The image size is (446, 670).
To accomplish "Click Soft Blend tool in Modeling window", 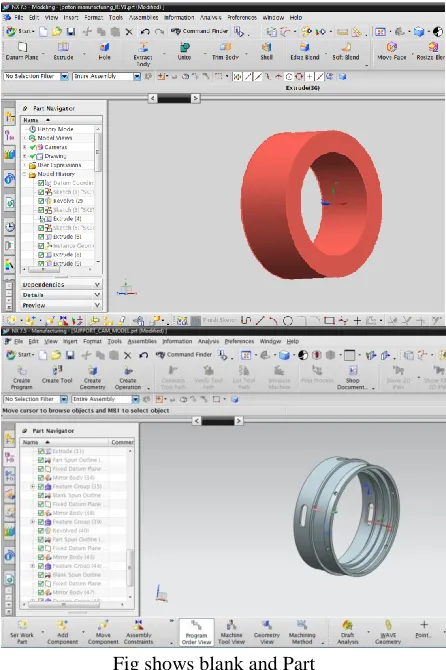I will click(346, 51).
